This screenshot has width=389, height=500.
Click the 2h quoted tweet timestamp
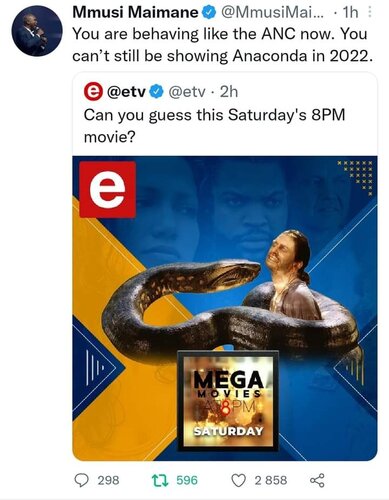tap(229, 92)
